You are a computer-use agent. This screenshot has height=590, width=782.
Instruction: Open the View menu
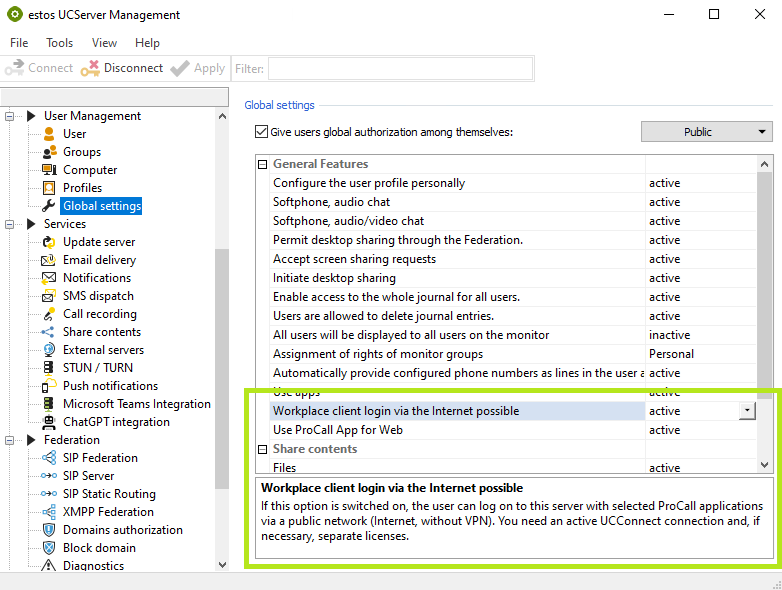[x=104, y=43]
